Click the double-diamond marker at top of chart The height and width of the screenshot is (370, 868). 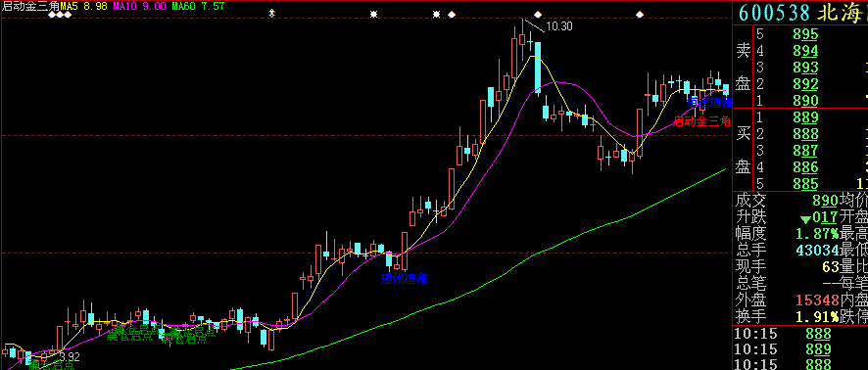pos(271,14)
